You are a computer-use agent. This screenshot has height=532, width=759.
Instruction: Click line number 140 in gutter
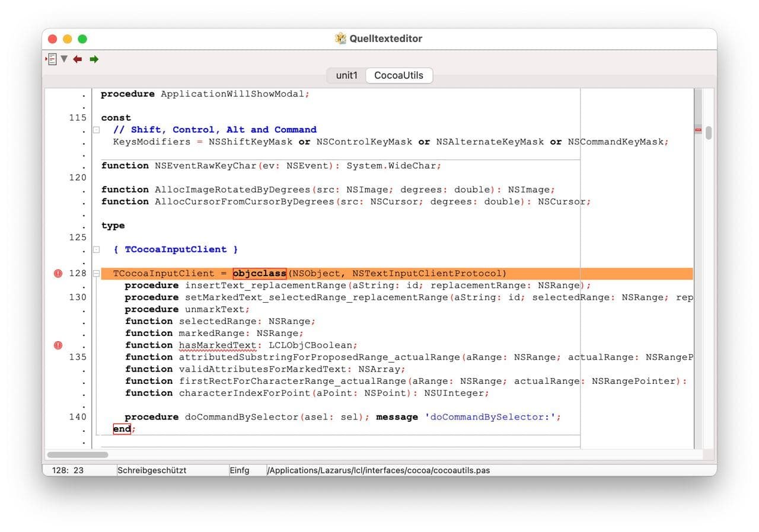pos(78,416)
